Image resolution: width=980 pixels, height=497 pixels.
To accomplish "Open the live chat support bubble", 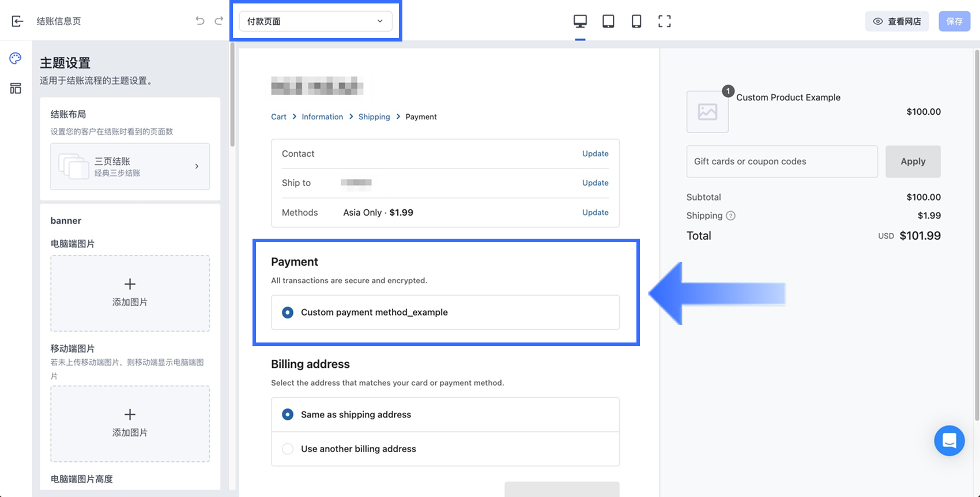I will point(949,440).
